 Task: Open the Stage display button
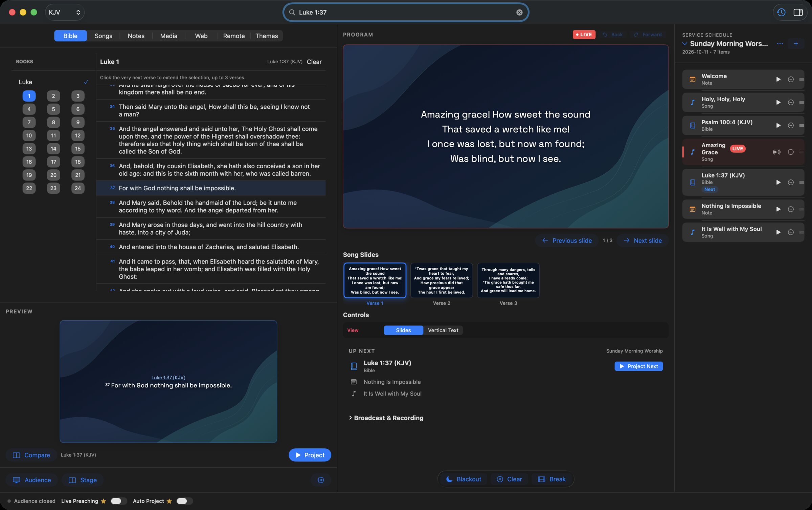(x=82, y=480)
